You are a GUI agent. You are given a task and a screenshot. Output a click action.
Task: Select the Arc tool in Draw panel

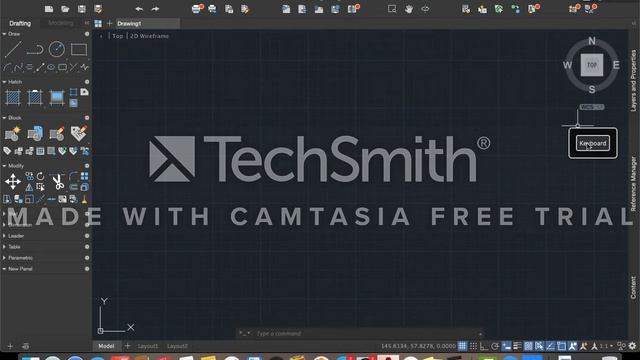tap(7, 67)
